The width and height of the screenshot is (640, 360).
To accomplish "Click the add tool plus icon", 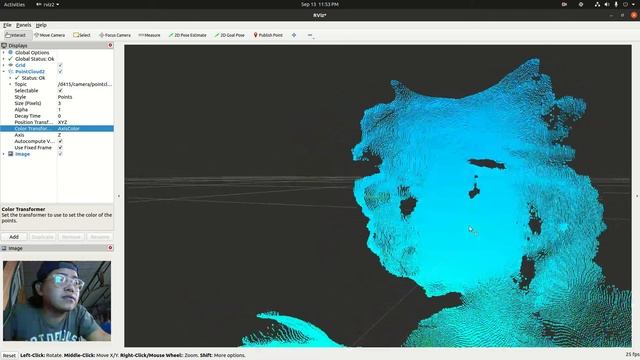I will click(294, 35).
